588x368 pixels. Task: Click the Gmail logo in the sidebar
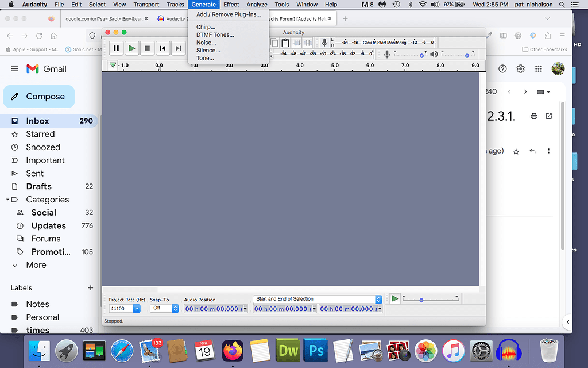pos(32,68)
